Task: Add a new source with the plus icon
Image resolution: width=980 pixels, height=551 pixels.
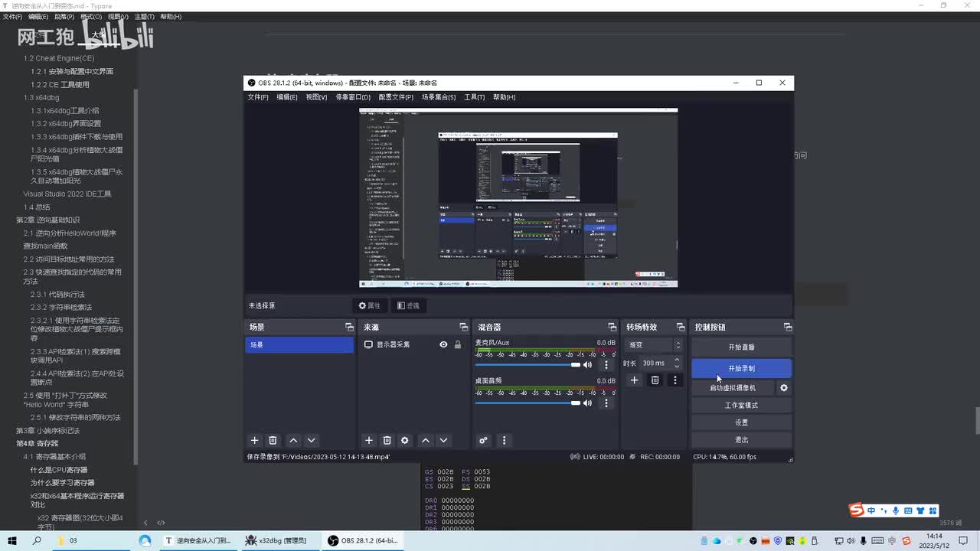Action: pyautogui.click(x=369, y=440)
